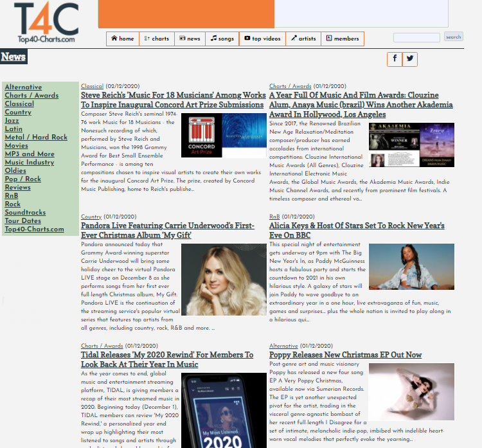Select Rock in the sidebar categories
Image resolution: width=482 pixels, height=448 pixels.
13,204
